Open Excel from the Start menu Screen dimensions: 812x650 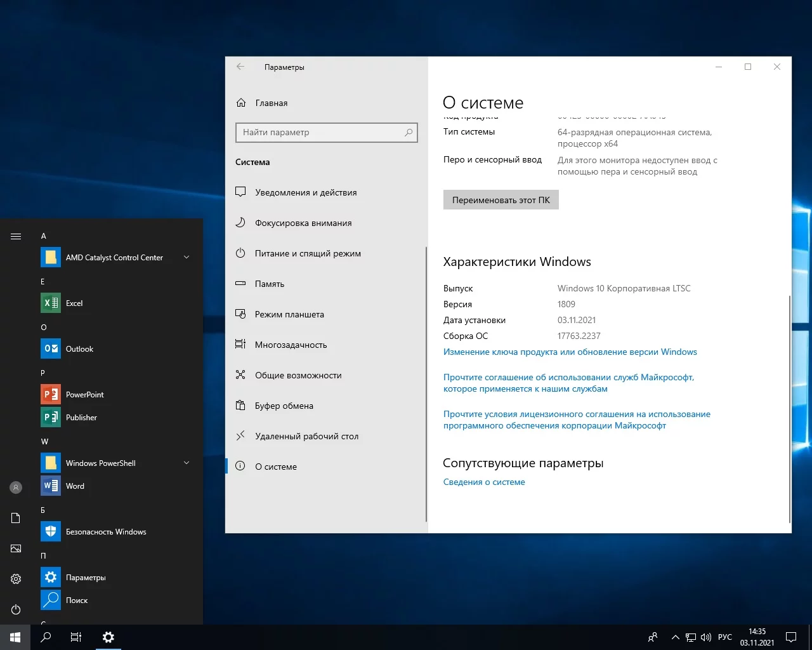click(x=74, y=303)
